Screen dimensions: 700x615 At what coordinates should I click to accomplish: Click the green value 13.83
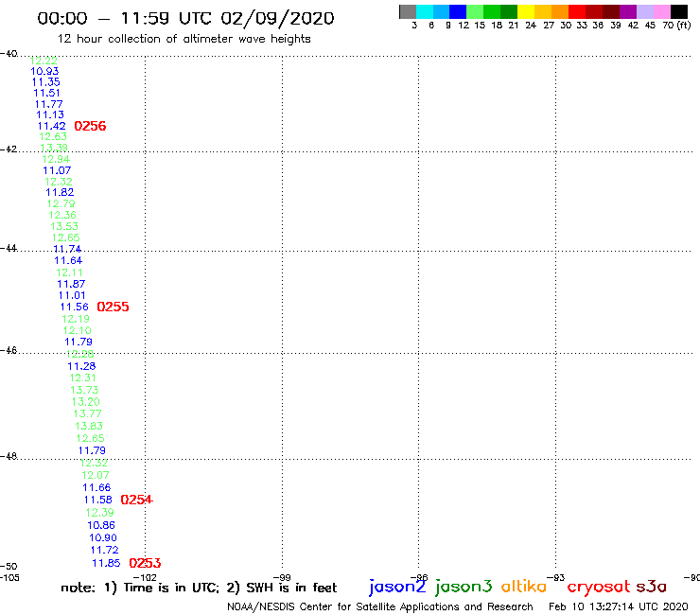point(89,426)
